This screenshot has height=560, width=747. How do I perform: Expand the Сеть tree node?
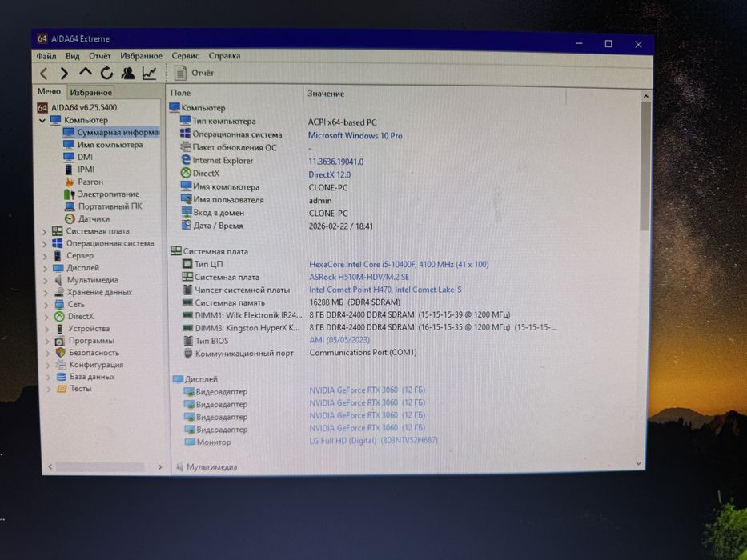click(46, 305)
